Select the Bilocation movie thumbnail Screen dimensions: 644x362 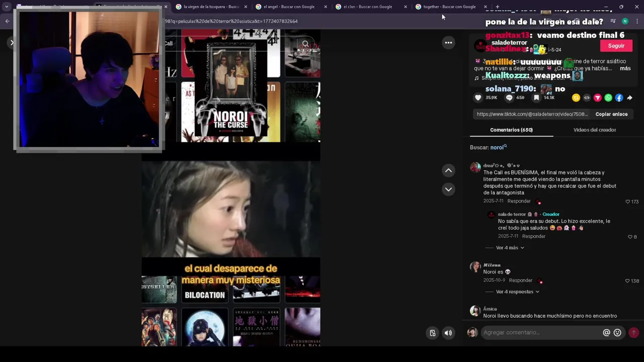click(204, 290)
